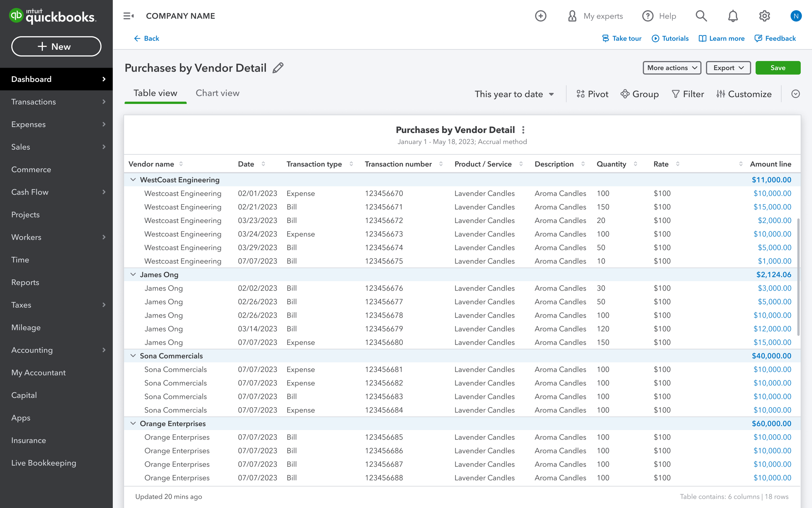This screenshot has height=508, width=812.
Task: Open the Customize option
Action: (x=744, y=94)
